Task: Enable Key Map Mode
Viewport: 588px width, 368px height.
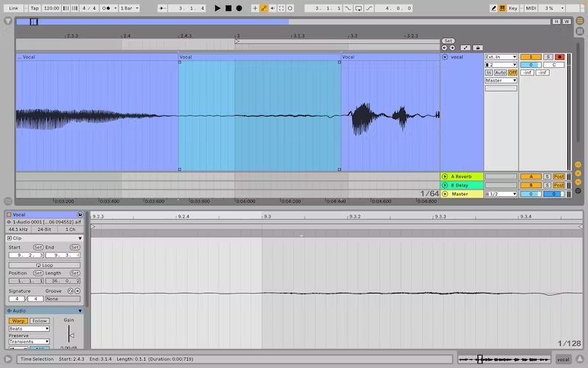Action: pos(513,8)
